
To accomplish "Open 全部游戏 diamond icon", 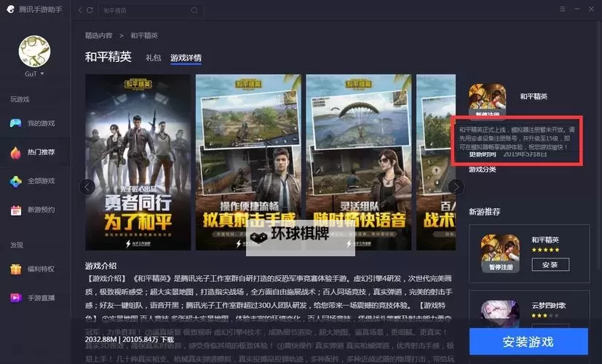I will coord(16,181).
